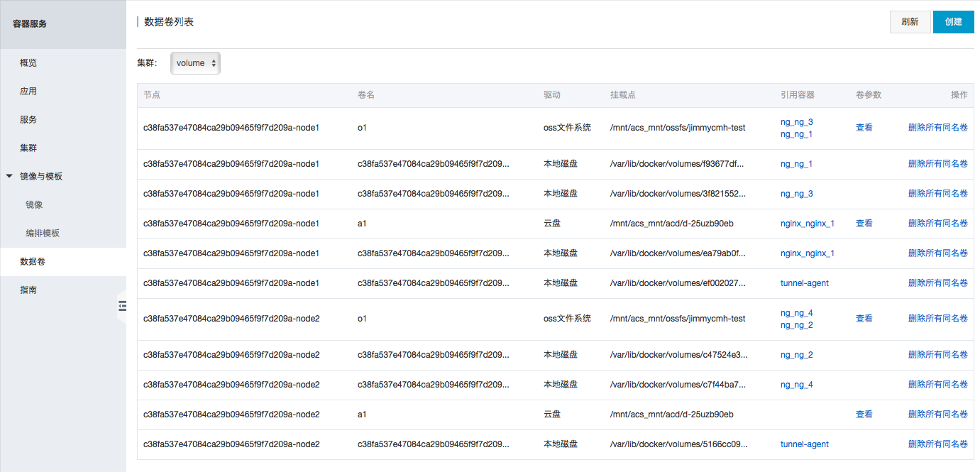Screen dimensions: 980x472
Task: Delete same-name volumes for node2 a1
Action: (937, 415)
